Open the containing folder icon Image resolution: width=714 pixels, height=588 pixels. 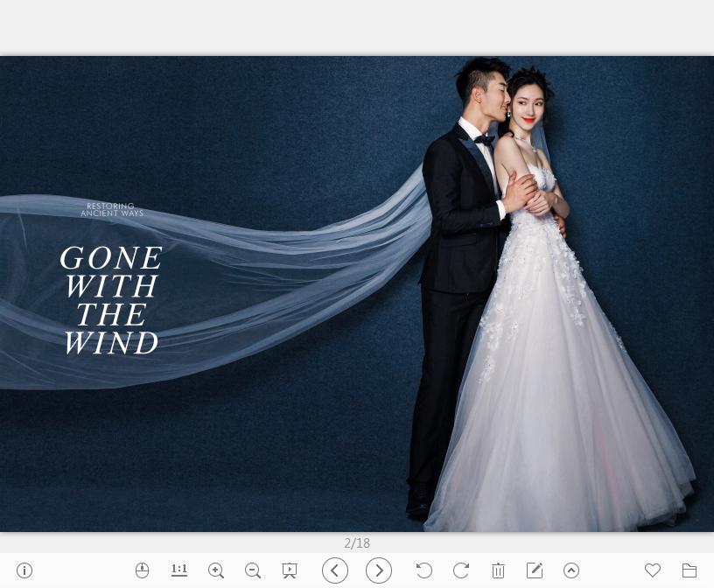(x=689, y=570)
